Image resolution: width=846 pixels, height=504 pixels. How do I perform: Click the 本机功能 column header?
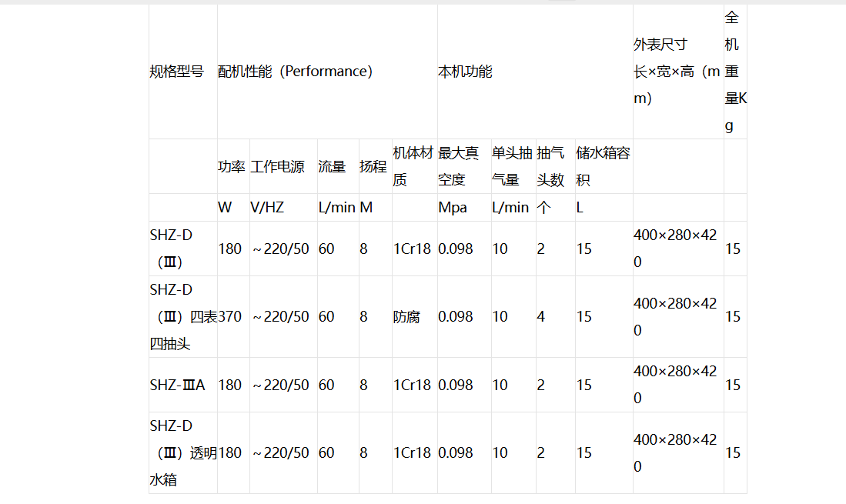[x=465, y=72]
